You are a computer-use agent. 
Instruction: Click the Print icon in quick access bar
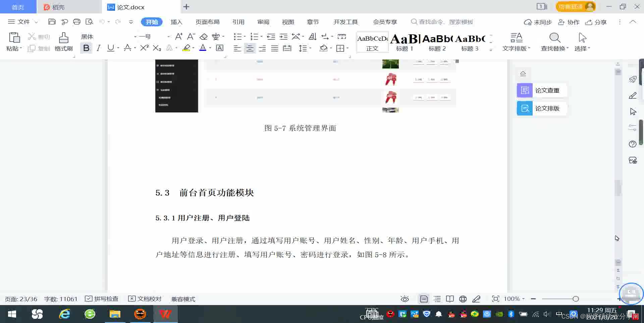(77, 22)
